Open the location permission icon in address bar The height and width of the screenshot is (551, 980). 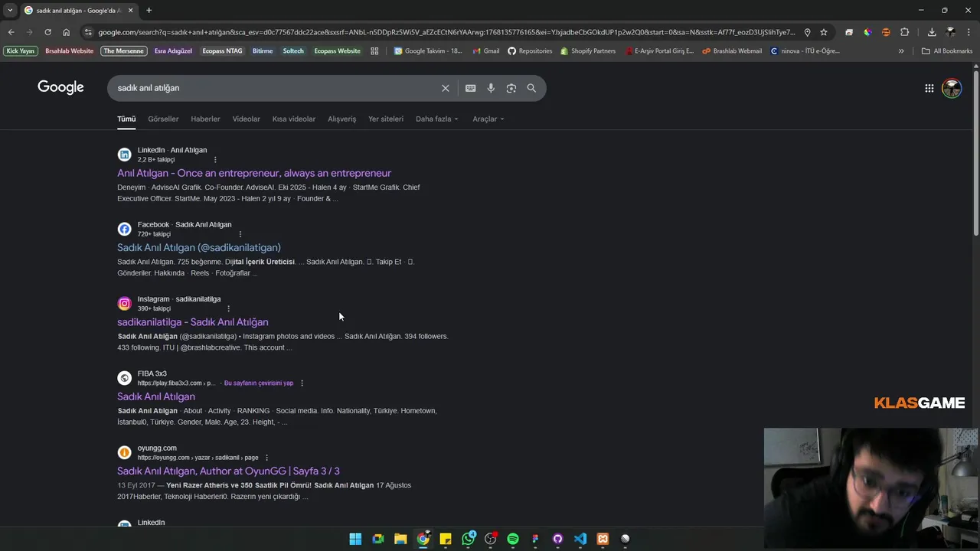point(807,32)
